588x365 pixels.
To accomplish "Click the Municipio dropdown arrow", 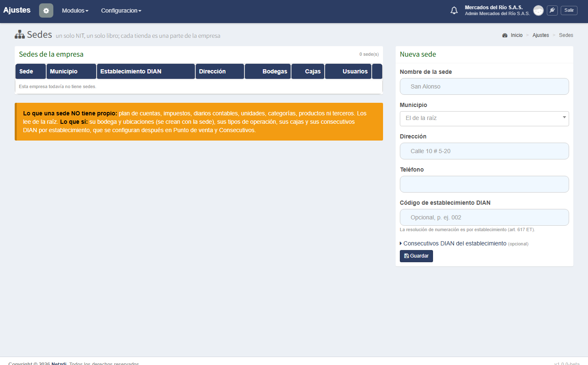I will point(564,118).
